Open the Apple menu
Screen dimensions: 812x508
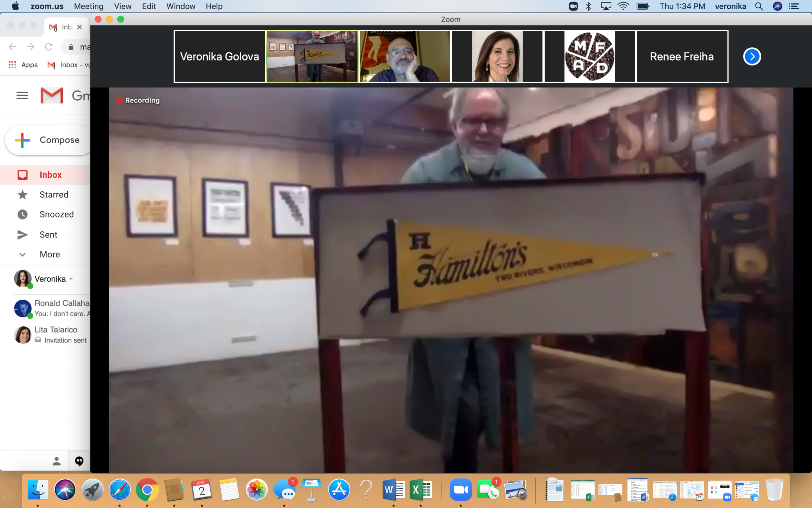coord(16,6)
